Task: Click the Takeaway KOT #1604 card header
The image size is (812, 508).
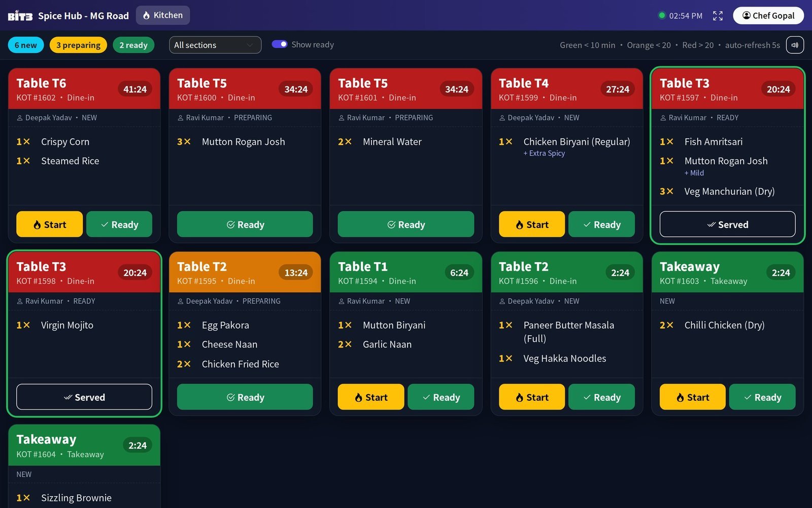Action: 84,446
